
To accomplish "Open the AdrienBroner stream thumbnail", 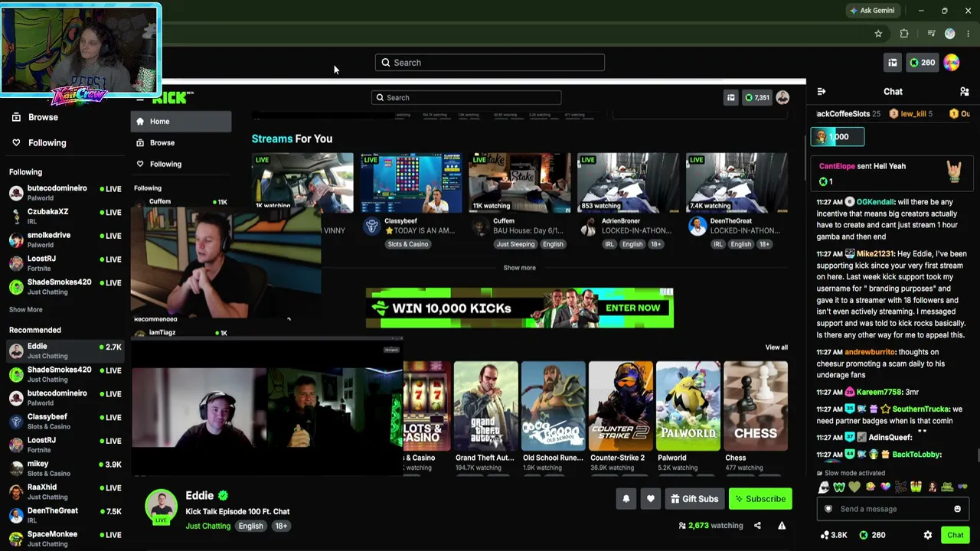I will pyautogui.click(x=629, y=183).
